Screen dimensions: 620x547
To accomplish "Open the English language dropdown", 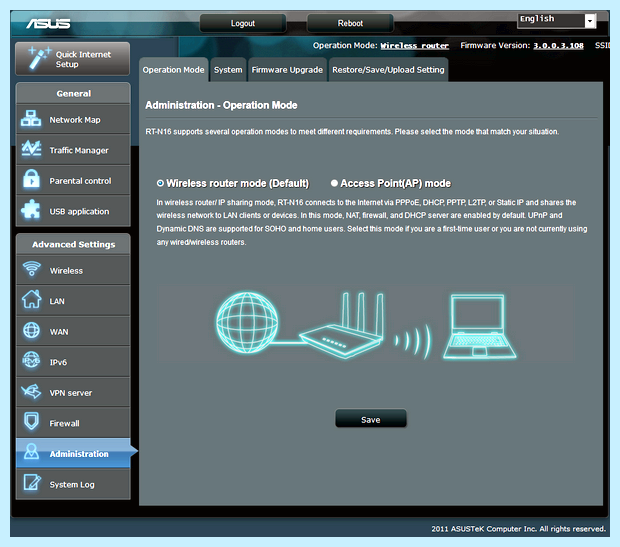I will point(556,20).
